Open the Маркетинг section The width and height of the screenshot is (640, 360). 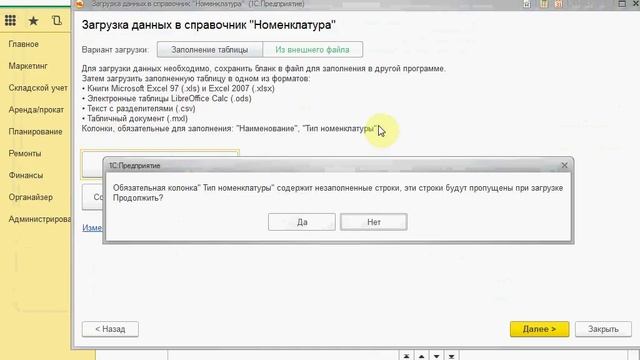pyautogui.click(x=28, y=66)
